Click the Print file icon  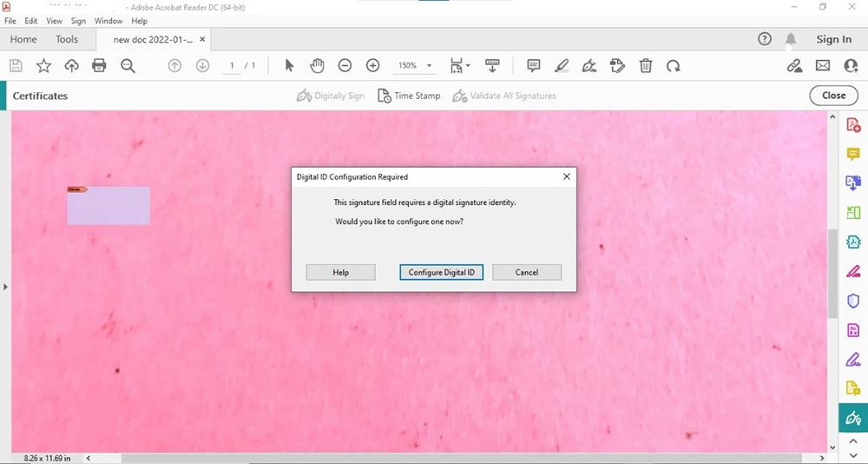(99, 66)
